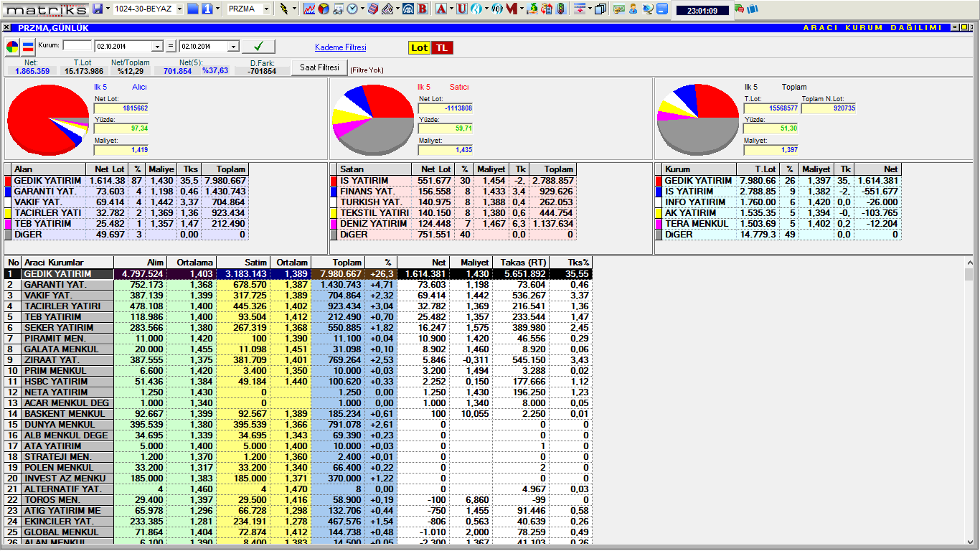Click the Kurum input field
This screenshot has width=980, height=551.
click(x=77, y=46)
